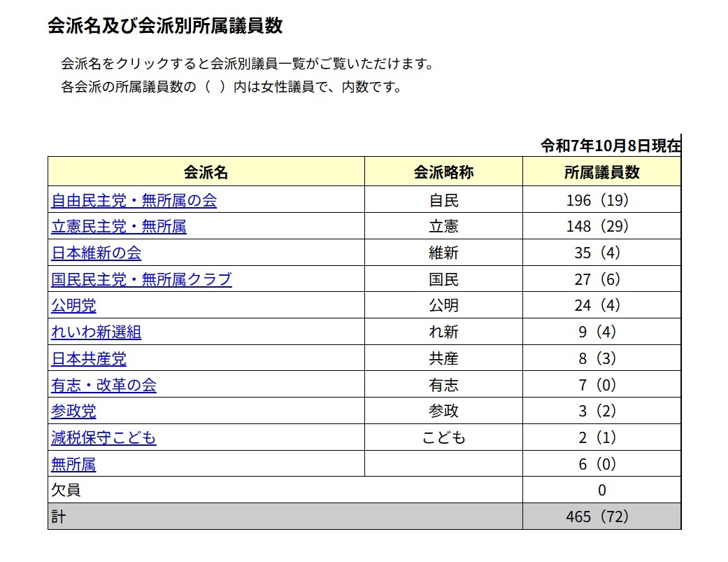Image resolution: width=728 pixels, height=562 pixels.
Task: Click the 参政党 link
Action: (x=74, y=411)
